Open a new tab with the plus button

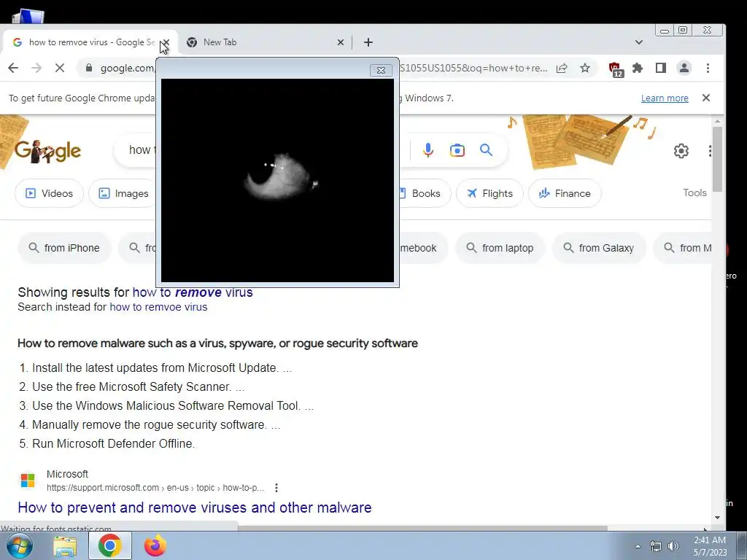tap(368, 42)
